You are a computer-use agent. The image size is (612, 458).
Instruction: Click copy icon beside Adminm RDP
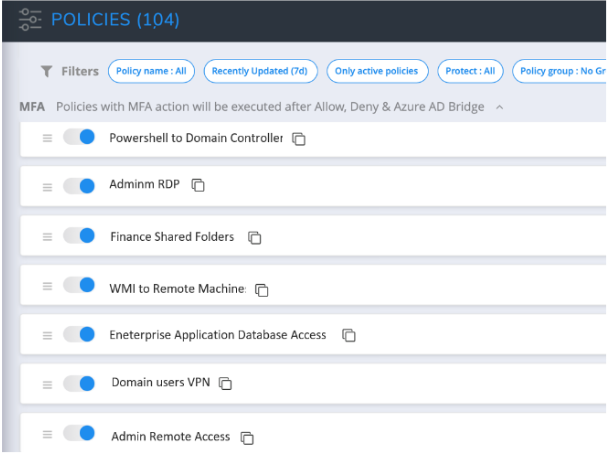coord(198,185)
